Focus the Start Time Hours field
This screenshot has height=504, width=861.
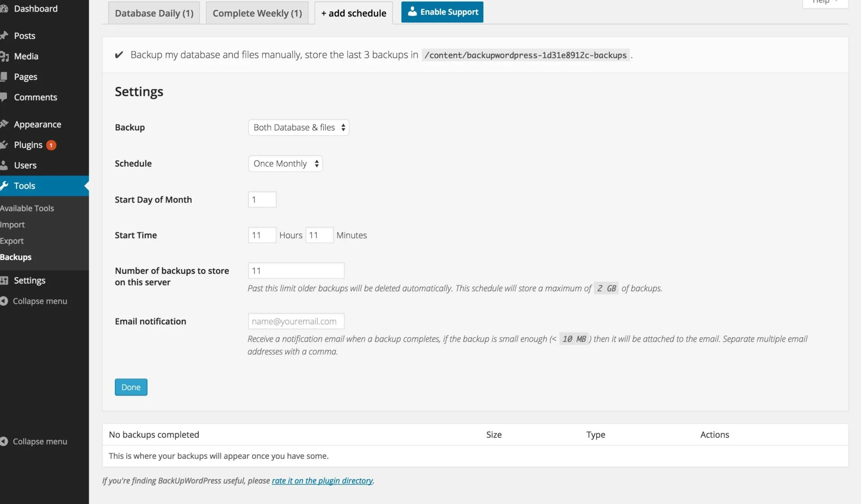click(262, 235)
